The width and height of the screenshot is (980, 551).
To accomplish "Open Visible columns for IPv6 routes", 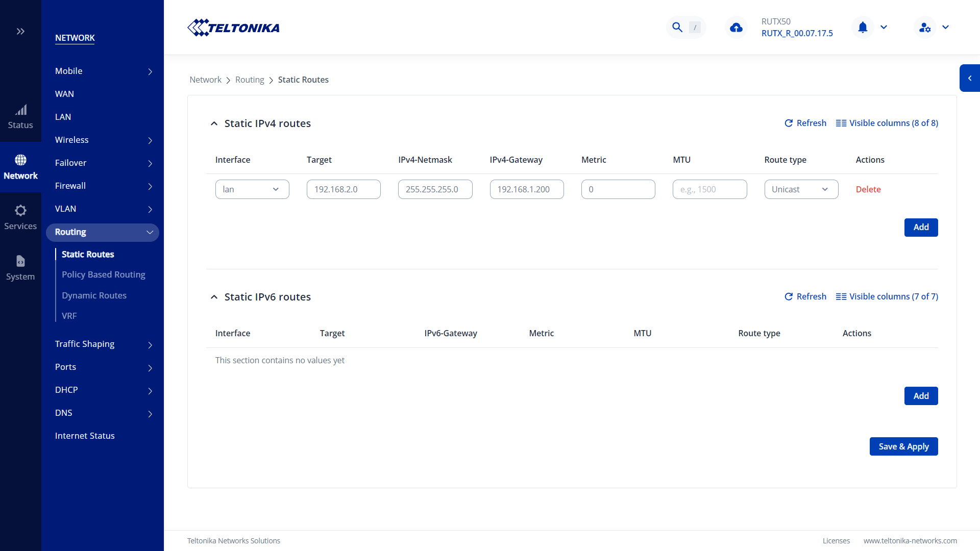I will (887, 297).
